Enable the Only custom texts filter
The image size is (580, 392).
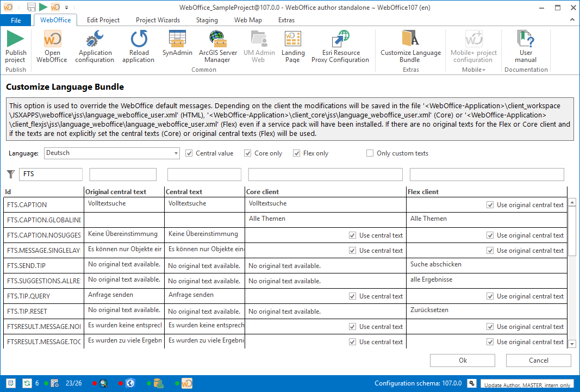click(x=370, y=153)
